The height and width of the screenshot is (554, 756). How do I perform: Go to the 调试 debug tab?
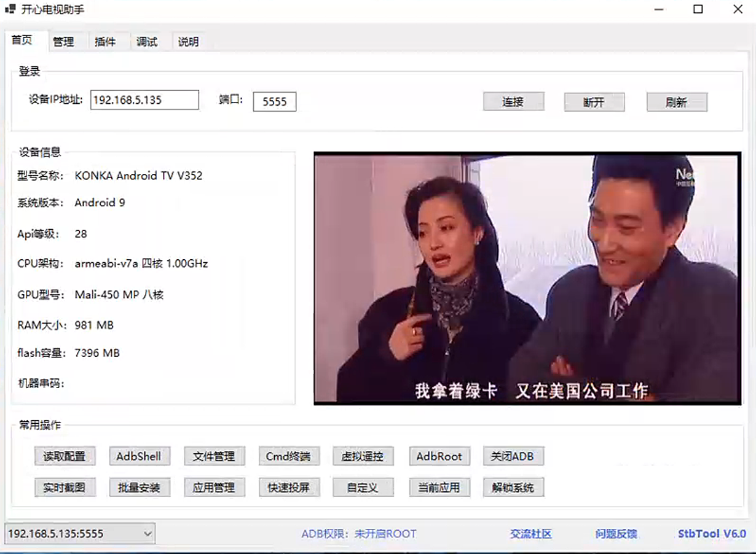[x=147, y=42]
